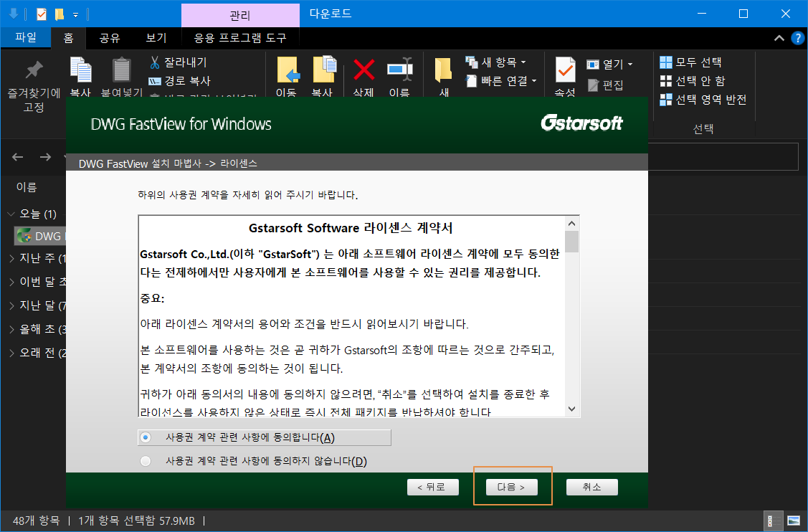Click the license scrollbar down arrow
The width and height of the screenshot is (808, 532).
click(x=571, y=409)
